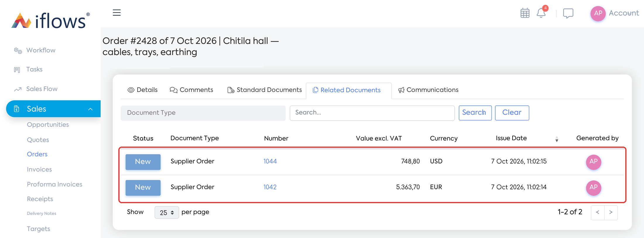Open the chat messages icon
The image size is (644, 238).
tap(568, 13)
